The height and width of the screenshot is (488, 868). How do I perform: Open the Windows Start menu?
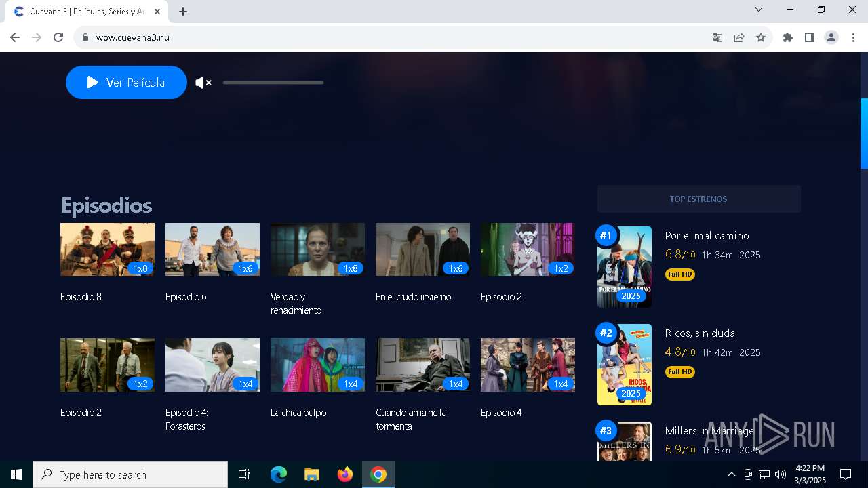16,474
